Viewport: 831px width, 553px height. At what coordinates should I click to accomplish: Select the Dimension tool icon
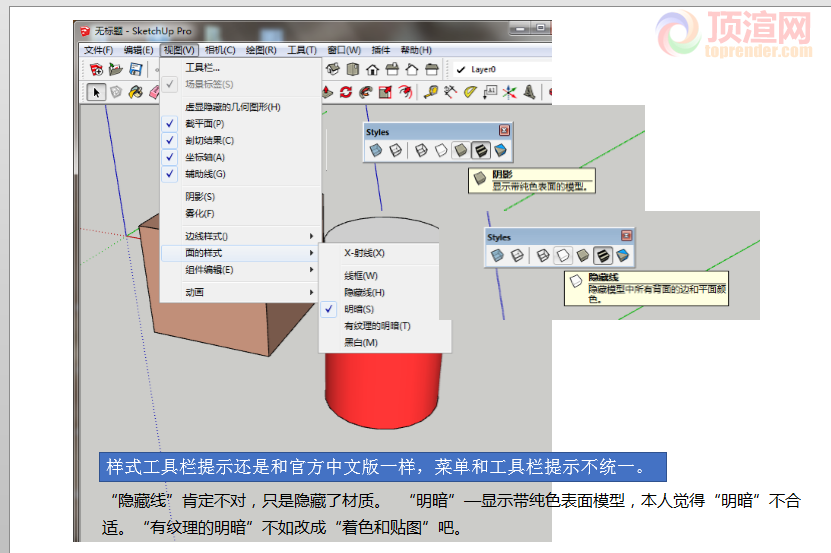click(450, 92)
